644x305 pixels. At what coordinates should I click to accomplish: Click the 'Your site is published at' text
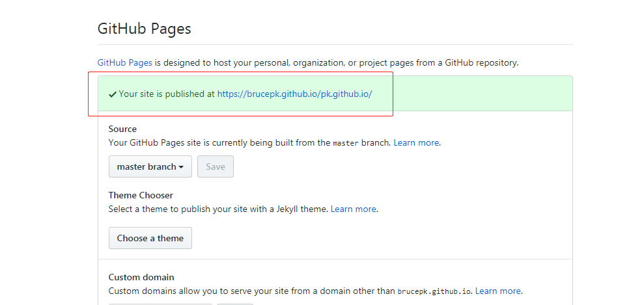167,94
